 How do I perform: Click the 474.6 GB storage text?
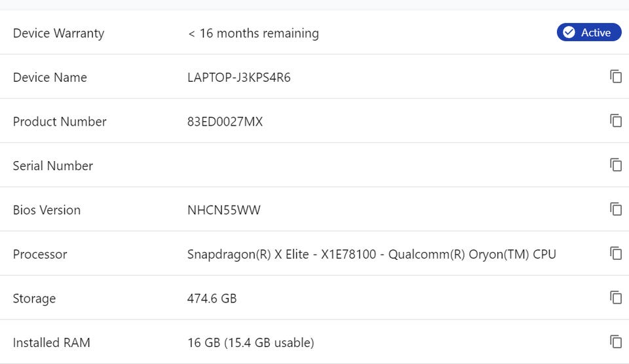[x=212, y=299]
